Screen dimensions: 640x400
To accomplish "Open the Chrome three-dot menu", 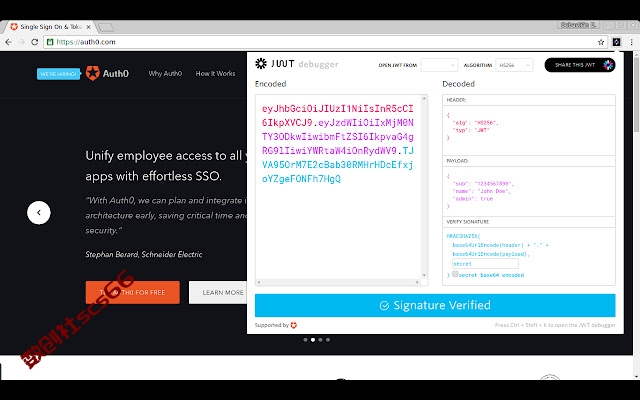I will point(632,42).
